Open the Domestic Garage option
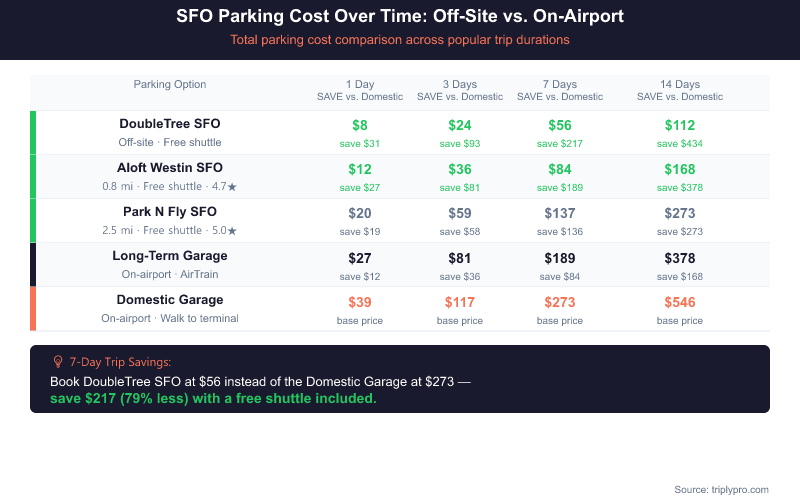 click(170, 300)
